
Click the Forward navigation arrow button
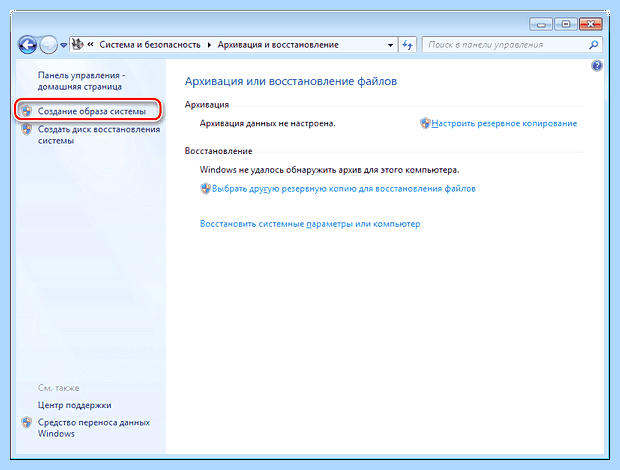49,45
